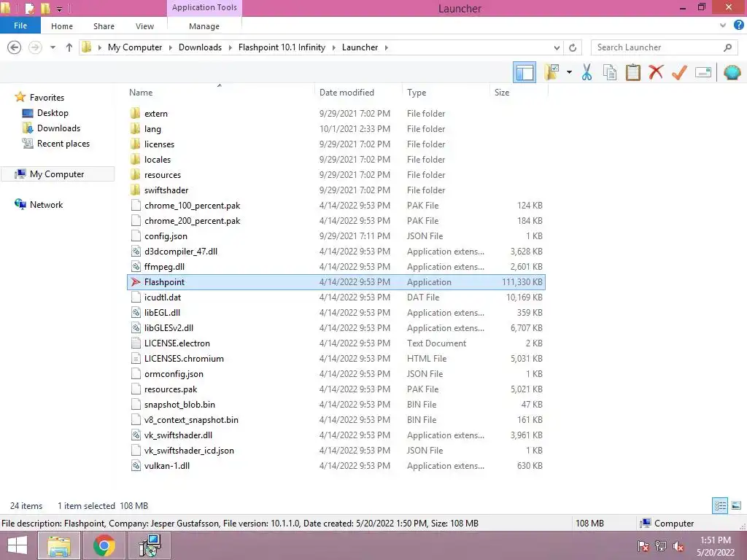Click My Computer in the address breadcrumb
Viewport: 747px width, 560px height.
click(135, 47)
